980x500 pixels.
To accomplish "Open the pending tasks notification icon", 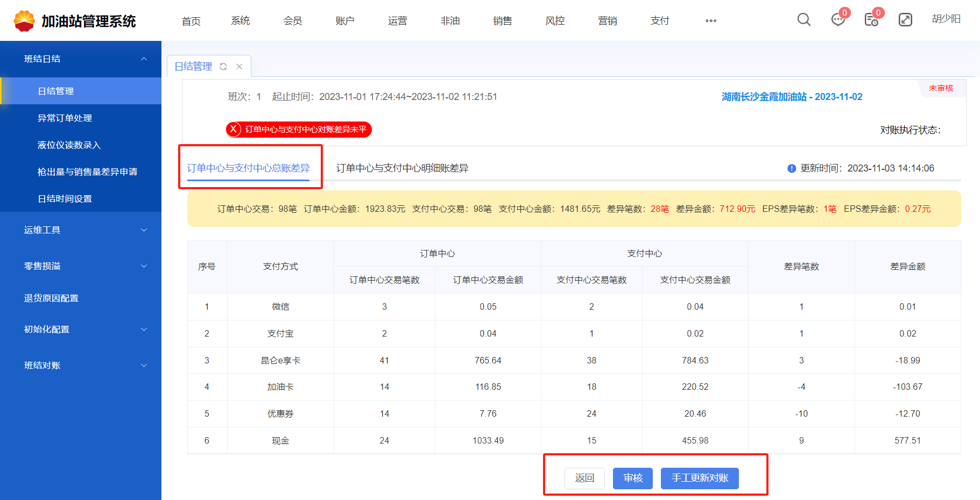I will [x=871, y=20].
